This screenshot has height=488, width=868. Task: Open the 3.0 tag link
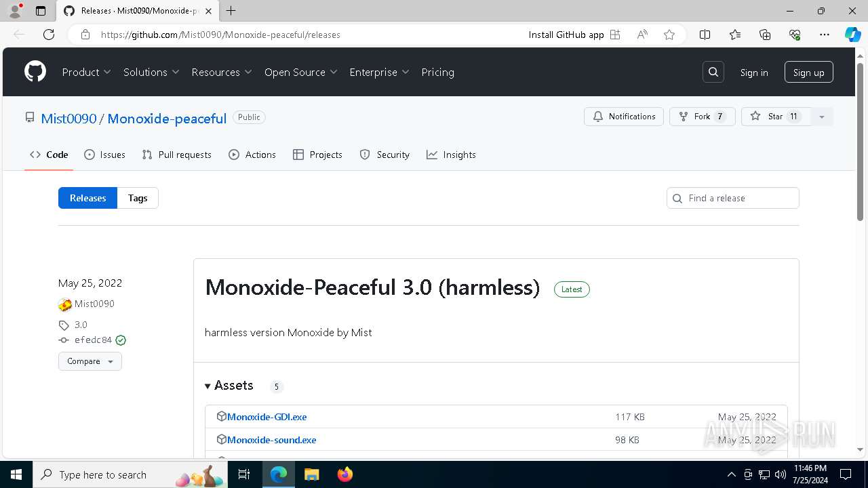(x=81, y=325)
